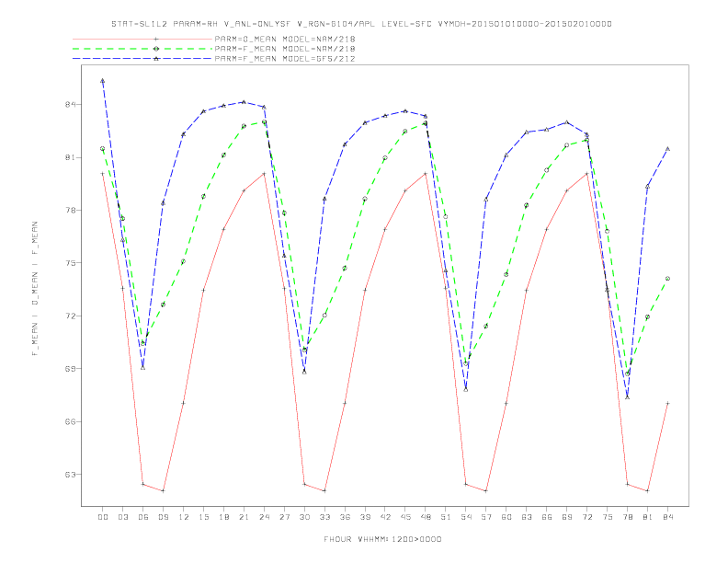Click x-axis tick label 15

point(203,517)
